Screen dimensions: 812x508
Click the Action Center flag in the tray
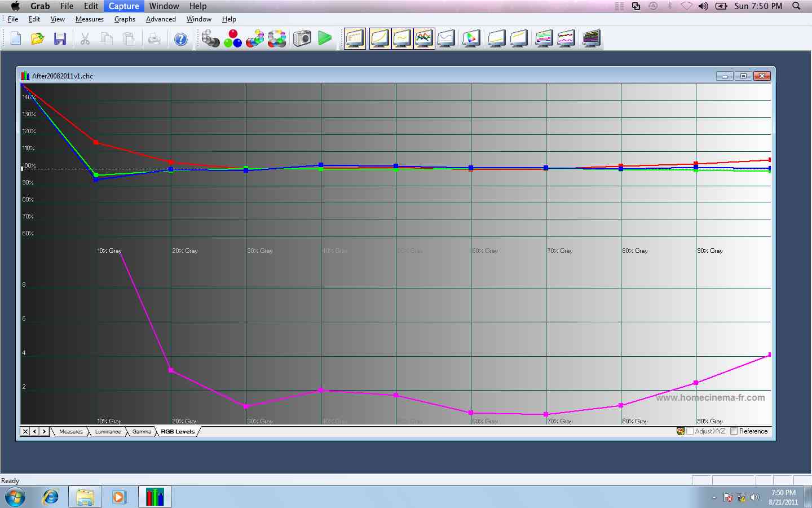[x=728, y=498]
